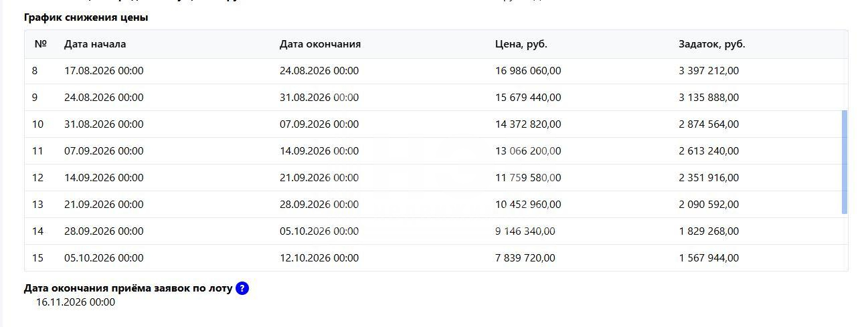The width and height of the screenshot is (868, 327).
Task: Click price 16 986 060,00 in row 8
Action: [528, 71]
